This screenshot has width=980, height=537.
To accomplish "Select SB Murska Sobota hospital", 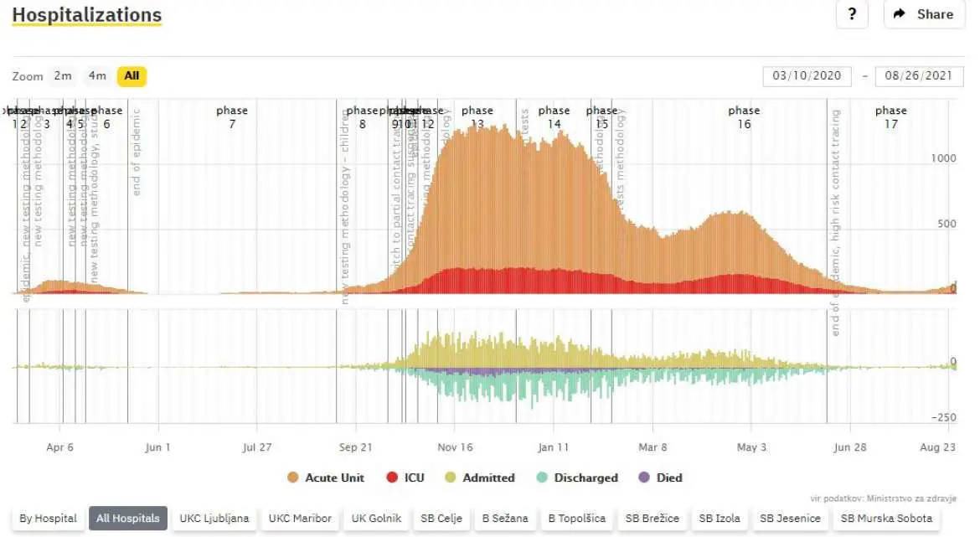I will (886, 519).
